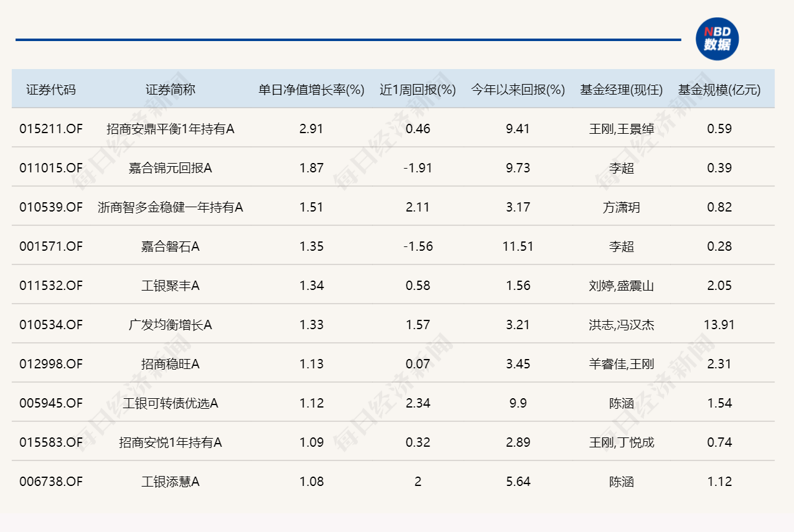Click manager 方潇玥 name
The width and height of the screenshot is (794, 532).
(x=622, y=207)
